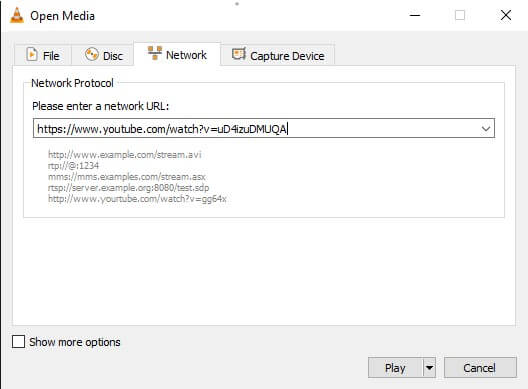Viewport: 528px width, 389px height.
Task: Click the example text http://www.yourtube.com/watch?v=gg64x
Action: [x=137, y=199]
